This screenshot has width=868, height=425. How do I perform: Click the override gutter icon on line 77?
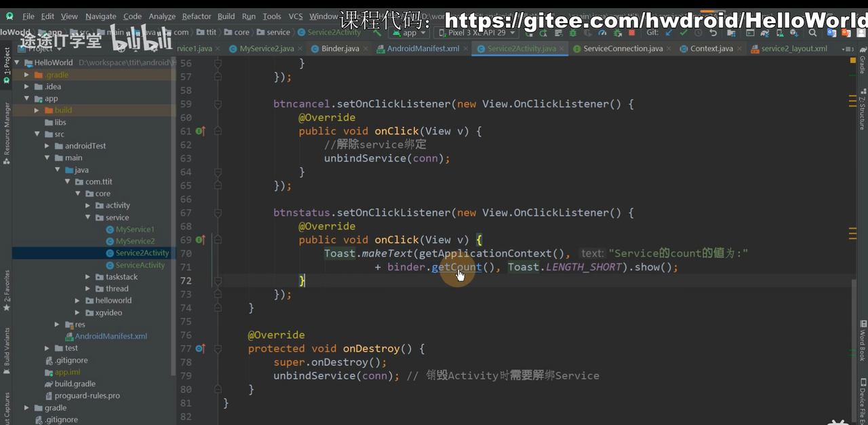click(200, 348)
